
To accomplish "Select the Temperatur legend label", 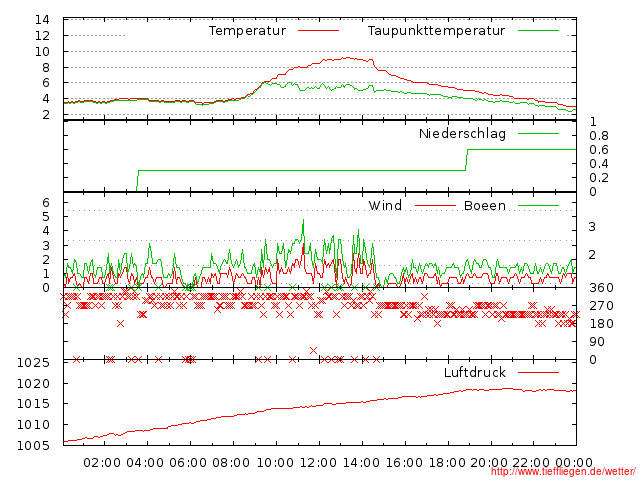I will point(247,31).
